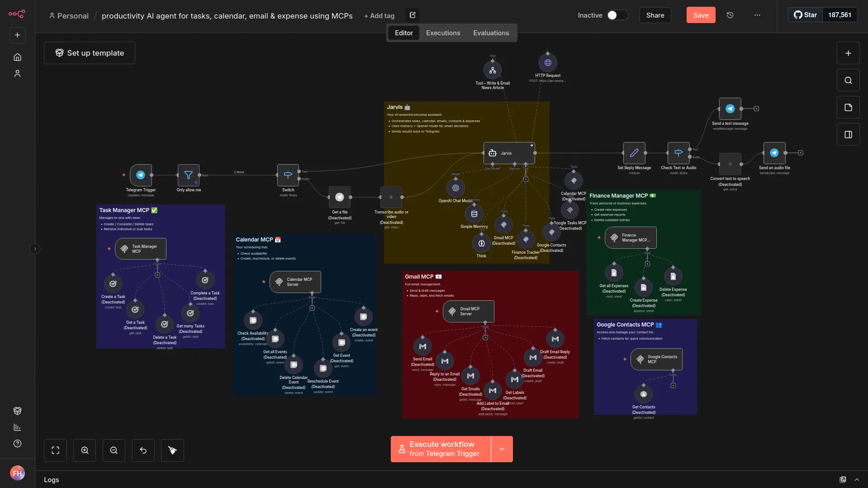Open the Personal project breadcrumb
The image size is (868, 488).
(x=69, y=16)
